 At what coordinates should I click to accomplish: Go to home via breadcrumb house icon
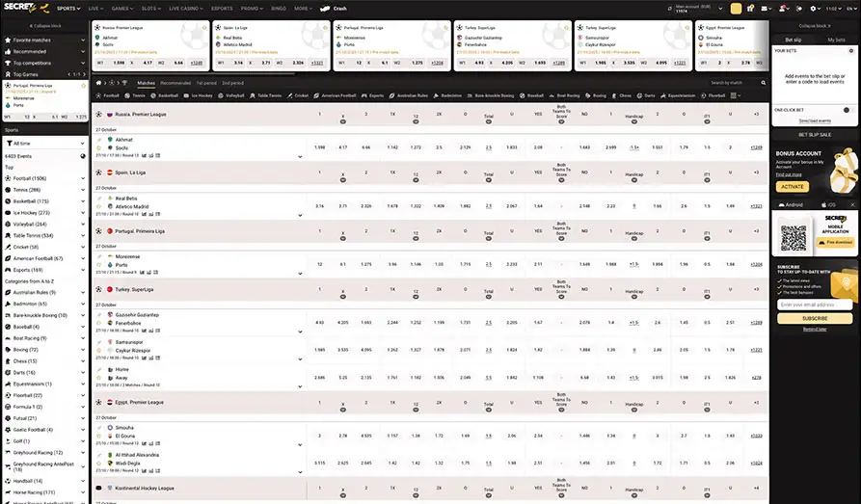coord(99,83)
